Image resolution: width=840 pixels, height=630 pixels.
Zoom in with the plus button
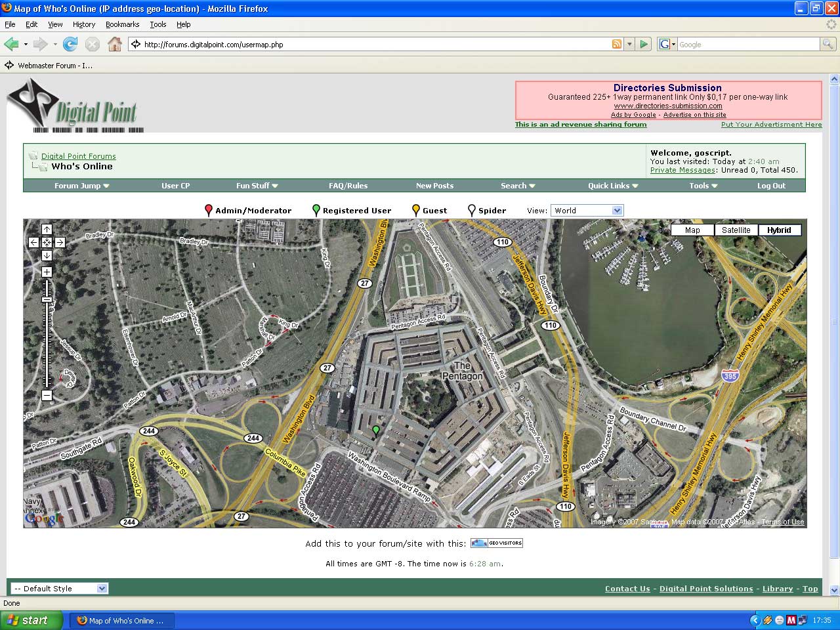(47, 272)
